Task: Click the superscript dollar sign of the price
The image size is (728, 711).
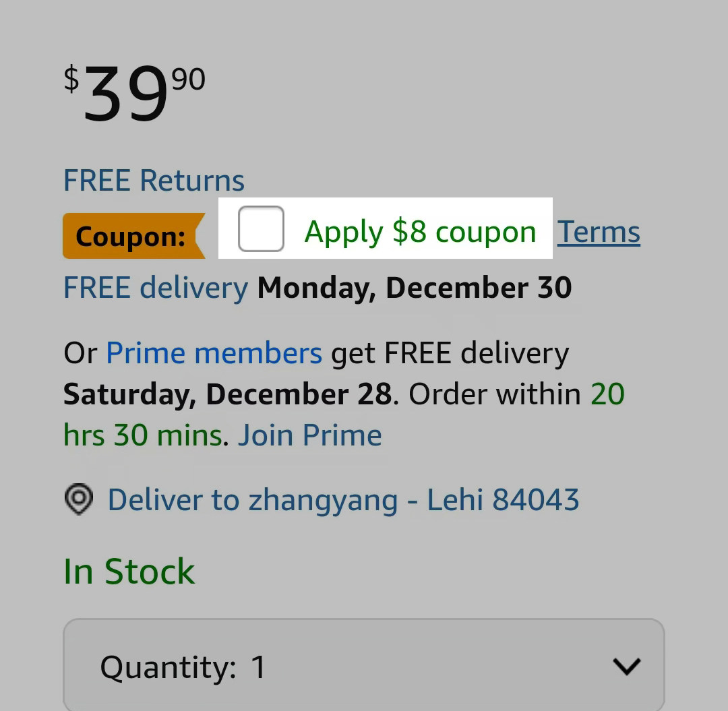Action: point(71,80)
